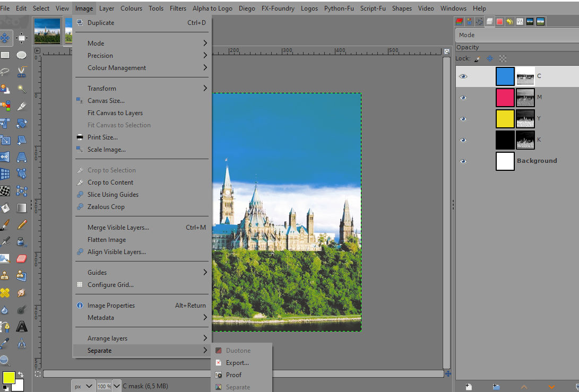The image size is (579, 392).
Task: Select the Ellipse Select tool
Action: pyautogui.click(x=22, y=55)
